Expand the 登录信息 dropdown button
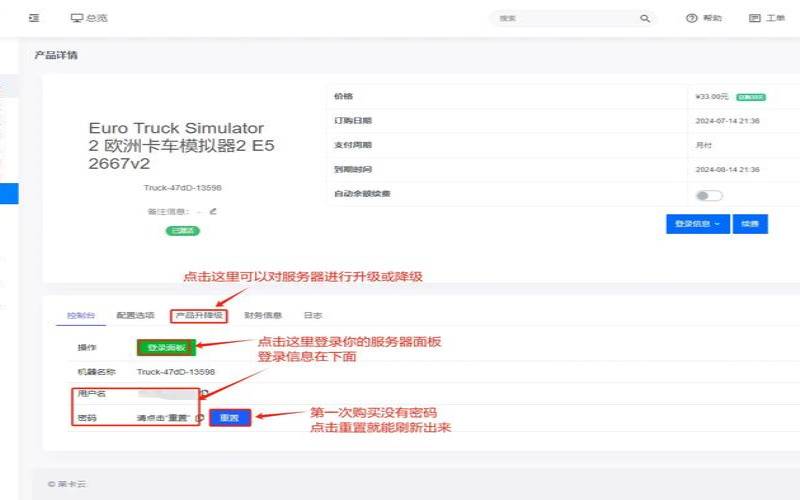800x500 pixels. [697, 224]
